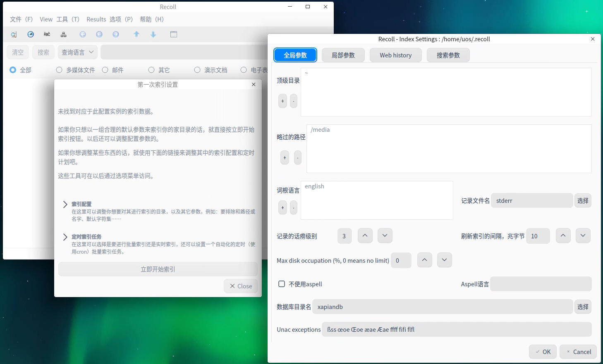603x364 pixels.
Task: Select the /media entry in skipped paths
Action: [320, 130]
